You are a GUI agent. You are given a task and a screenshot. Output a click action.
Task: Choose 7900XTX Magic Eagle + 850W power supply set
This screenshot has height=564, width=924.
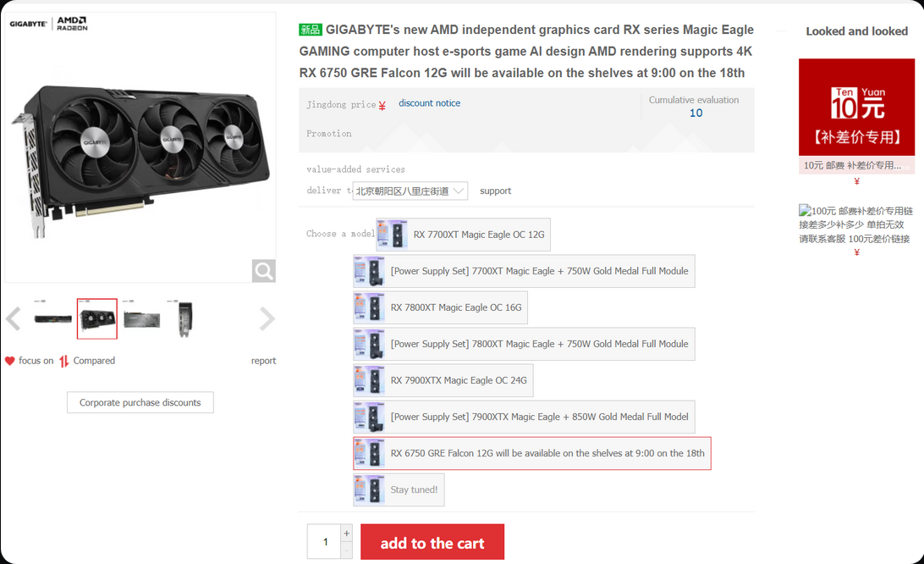(x=524, y=417)
